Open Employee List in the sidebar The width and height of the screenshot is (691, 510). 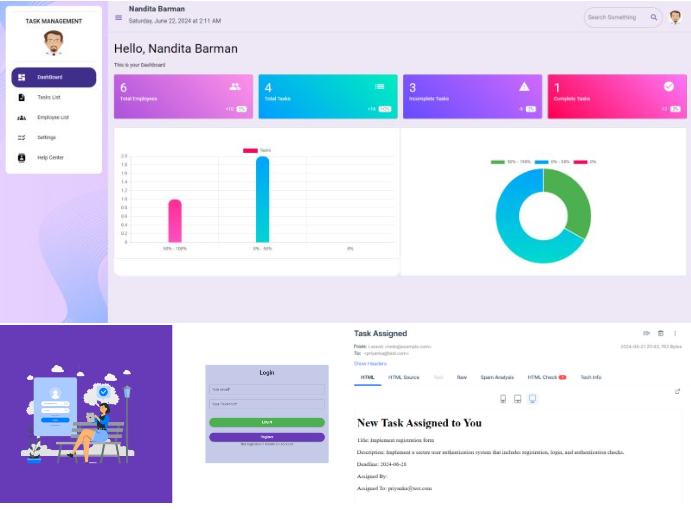pyautogui.click(x=53, y=118)
